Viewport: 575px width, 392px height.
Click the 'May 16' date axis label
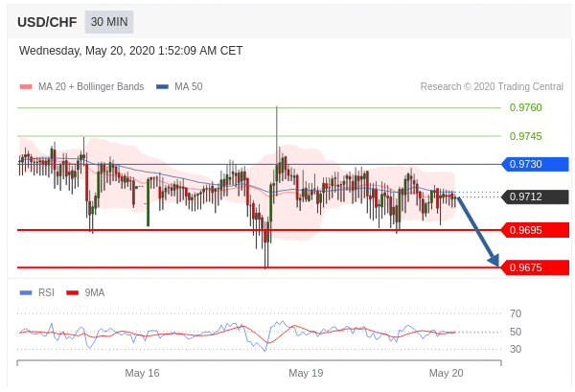[142, 373]
